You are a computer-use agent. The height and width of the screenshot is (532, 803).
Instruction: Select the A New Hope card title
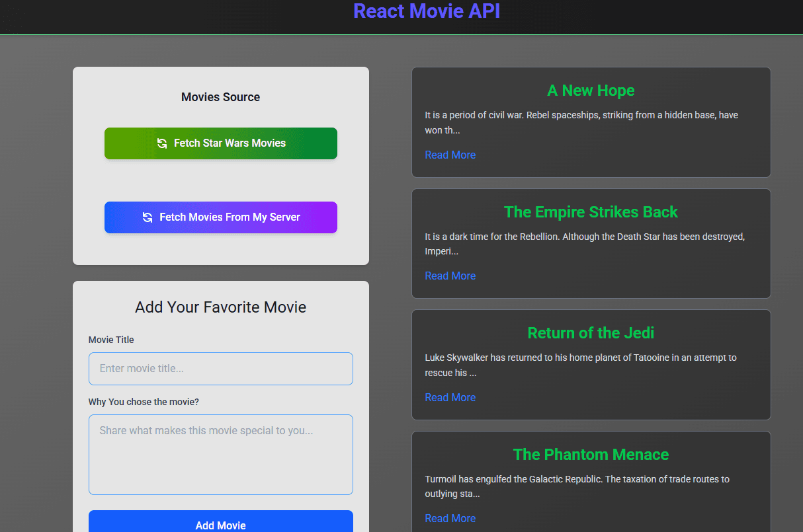[591, 91]
